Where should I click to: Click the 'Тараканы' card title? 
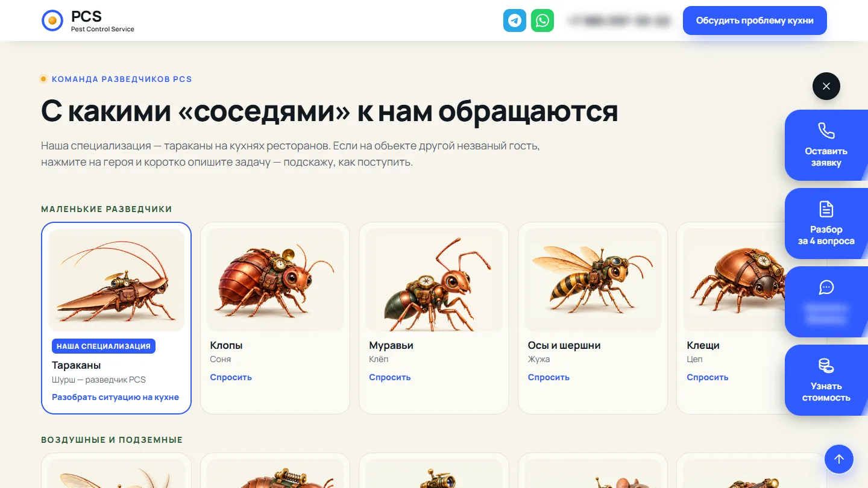point(77,365)
